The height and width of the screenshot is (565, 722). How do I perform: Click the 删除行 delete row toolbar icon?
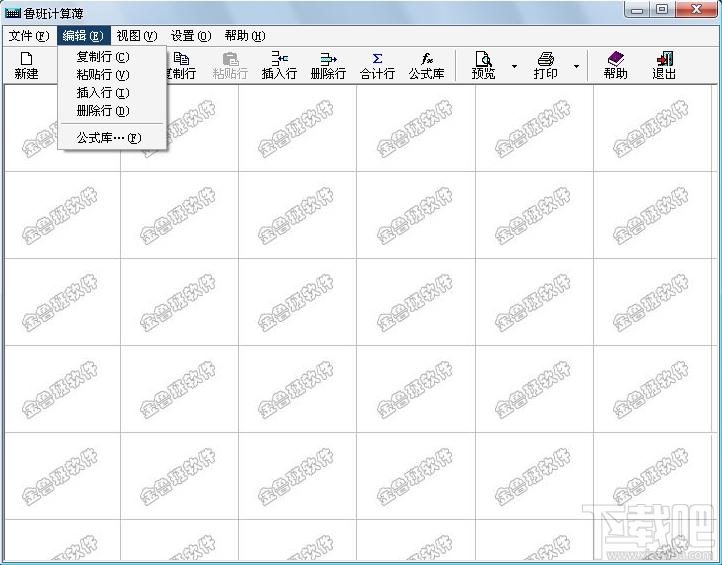pyautogui.click(x=328, y=58)
